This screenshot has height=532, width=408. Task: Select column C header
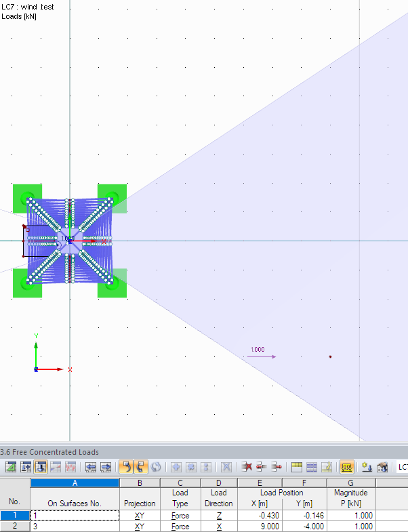pyautogui.click(x=180, y=483)
